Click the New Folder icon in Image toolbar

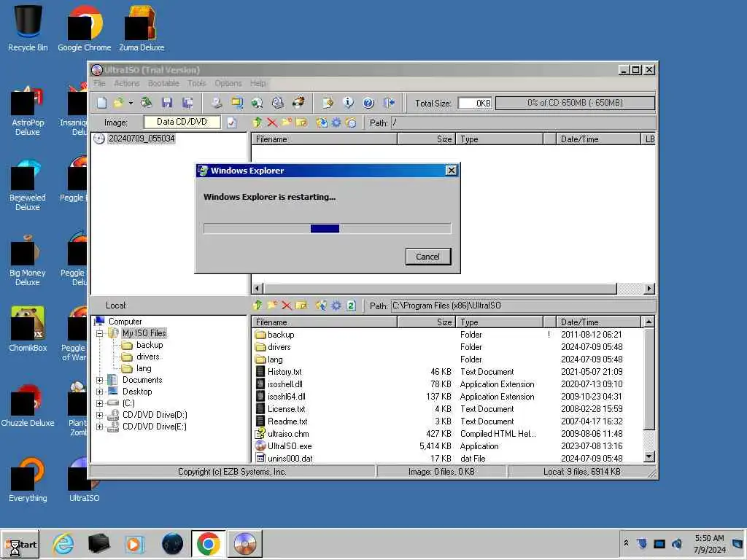(287, 122)
